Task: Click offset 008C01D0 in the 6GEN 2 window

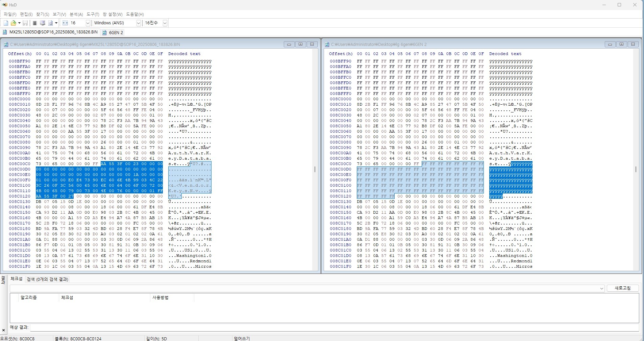Action: [341, 256]
